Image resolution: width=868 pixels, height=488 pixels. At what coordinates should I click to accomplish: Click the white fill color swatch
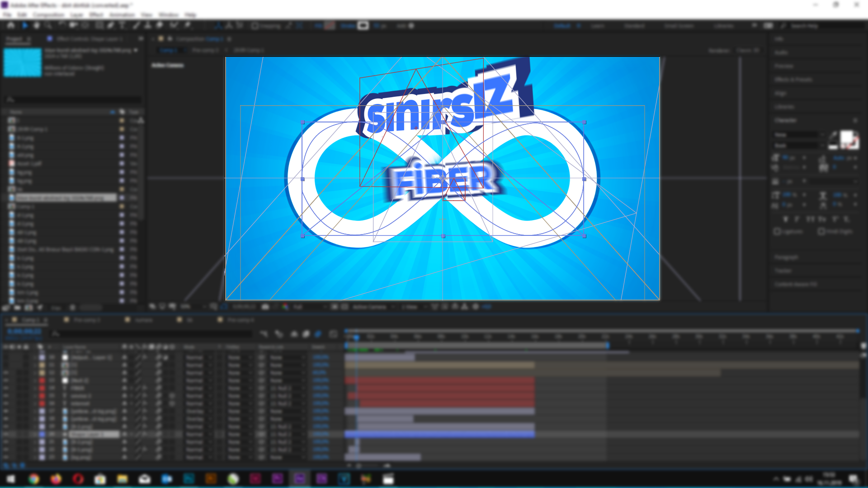pyautogui.click(x=846, y=137)
